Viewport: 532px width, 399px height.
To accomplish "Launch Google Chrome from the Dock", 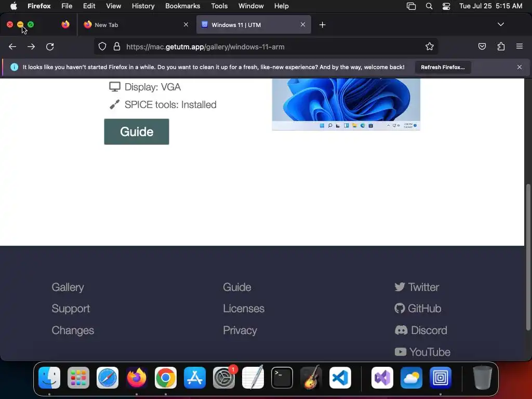I will 166,378.
